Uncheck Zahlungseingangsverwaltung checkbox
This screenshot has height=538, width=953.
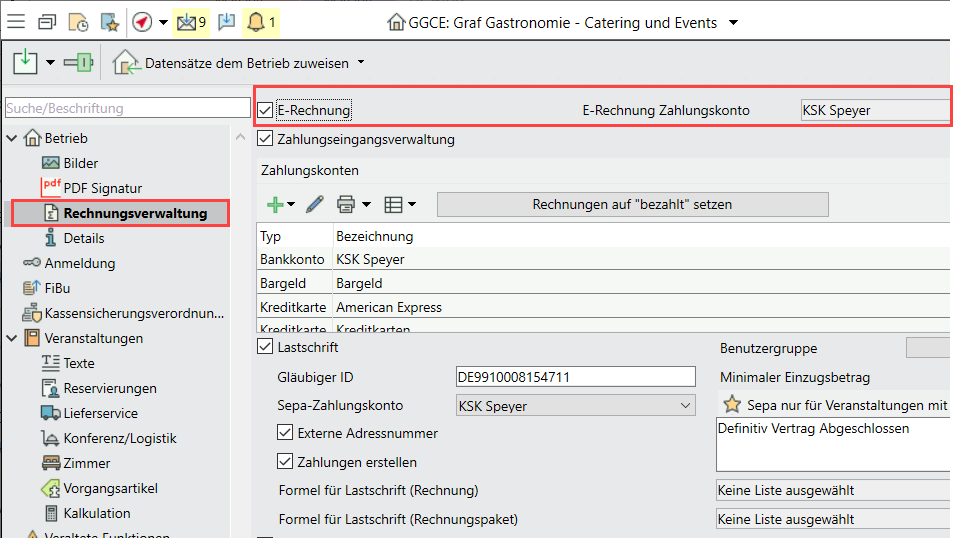pyautogui.click(x=265, y=139)
